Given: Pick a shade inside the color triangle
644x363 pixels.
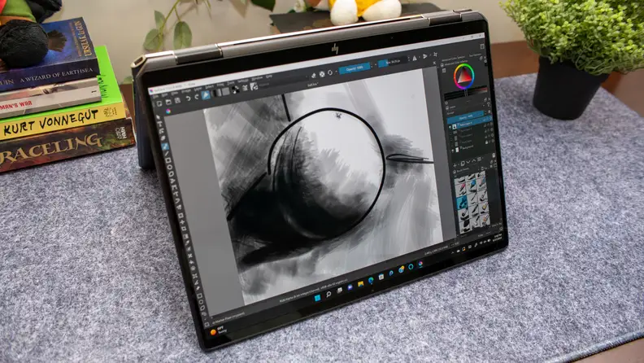Looking at the screenshot, I should pos(464,77).
